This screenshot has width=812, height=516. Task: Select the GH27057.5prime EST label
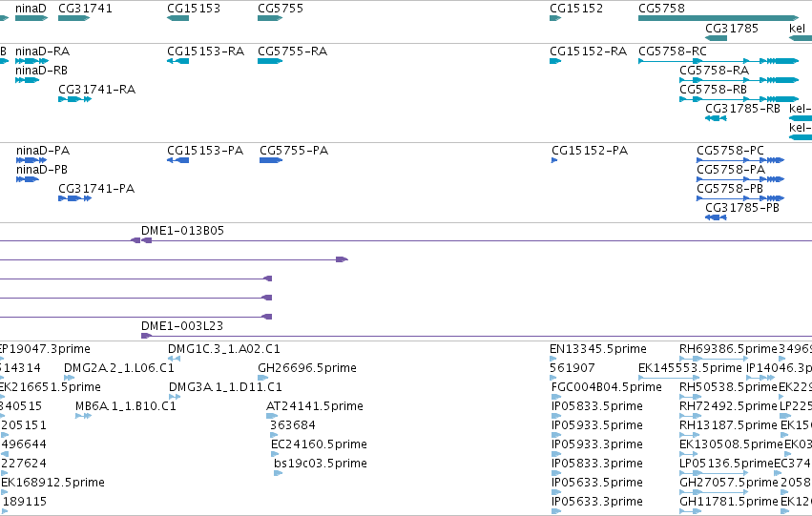click(x=729, y=483)
